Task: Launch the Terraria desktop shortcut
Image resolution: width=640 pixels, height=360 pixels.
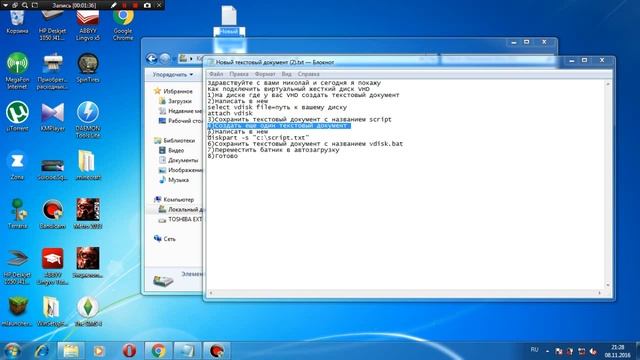Action: (x=17, y=213)
